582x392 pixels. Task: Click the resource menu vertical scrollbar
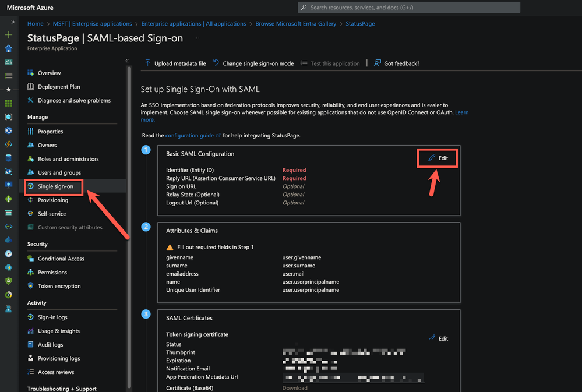coord(129,227)
